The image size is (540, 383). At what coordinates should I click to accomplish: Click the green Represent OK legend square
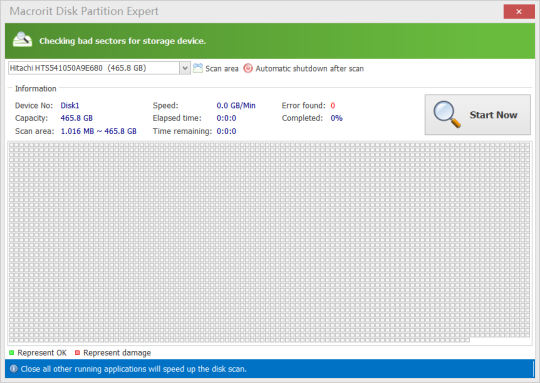11,352
